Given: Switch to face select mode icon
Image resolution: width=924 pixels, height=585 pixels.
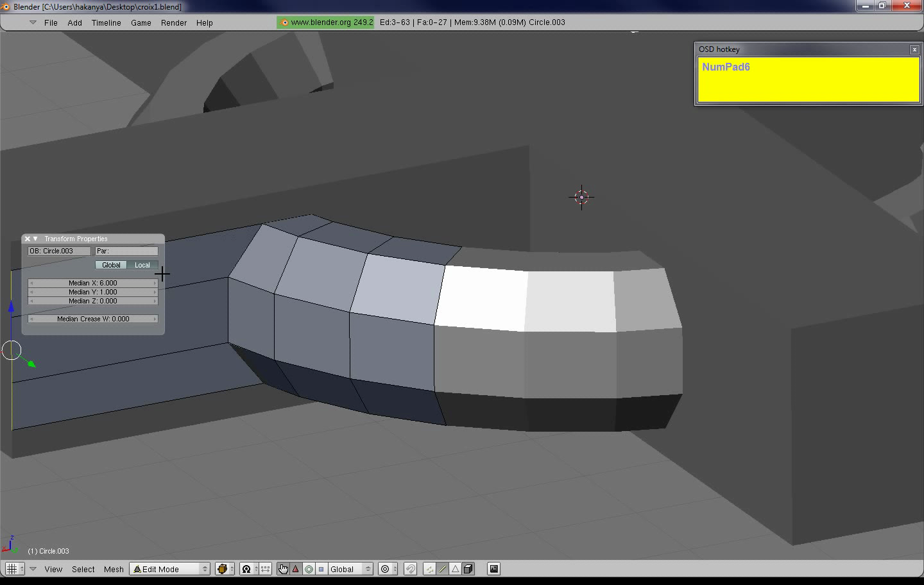Looking at the screenshot, I should pos(455,569).
